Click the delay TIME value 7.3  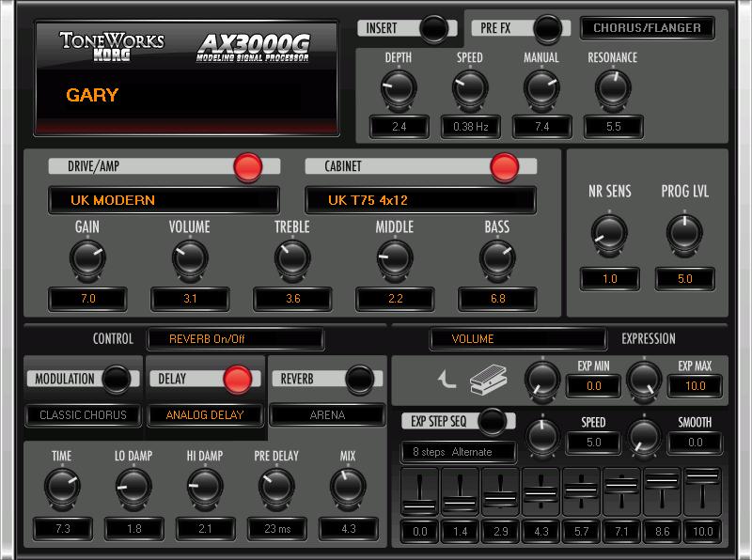[62, 529]
